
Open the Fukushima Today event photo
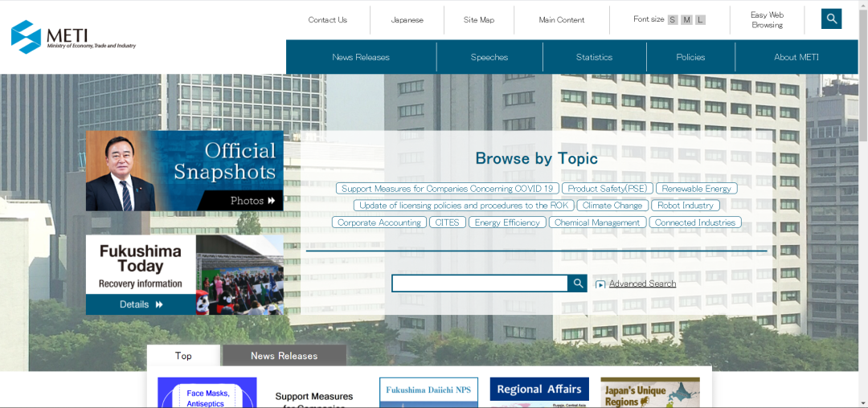(240, 275)
